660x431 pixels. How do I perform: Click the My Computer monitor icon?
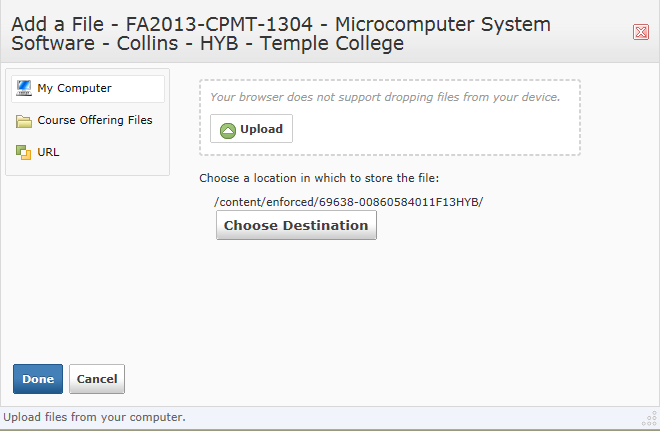(24, 88)
